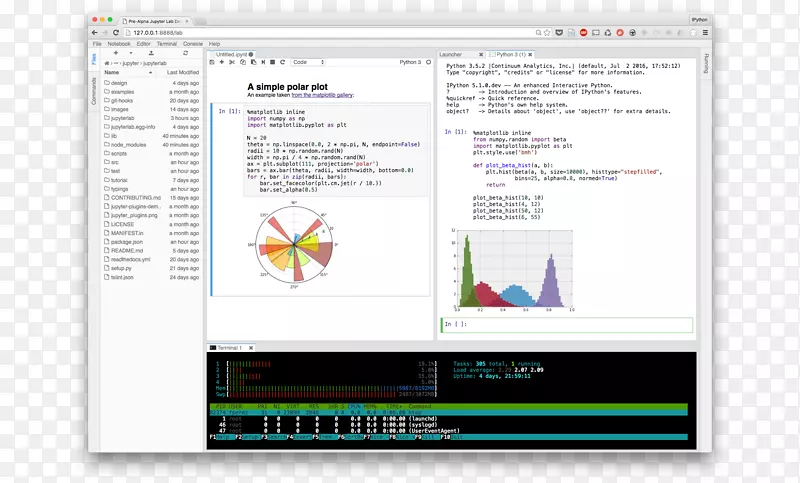Click the jupyterlab breadcrumb folder
Image resolution: width=800 pixels, height=483 pixels.
click(155, 63)
